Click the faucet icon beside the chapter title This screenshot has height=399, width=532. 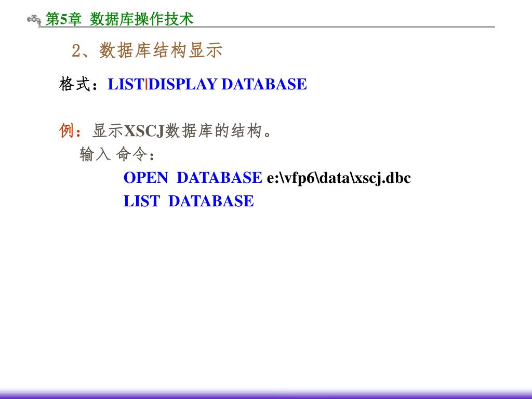[x=34, y=20]
